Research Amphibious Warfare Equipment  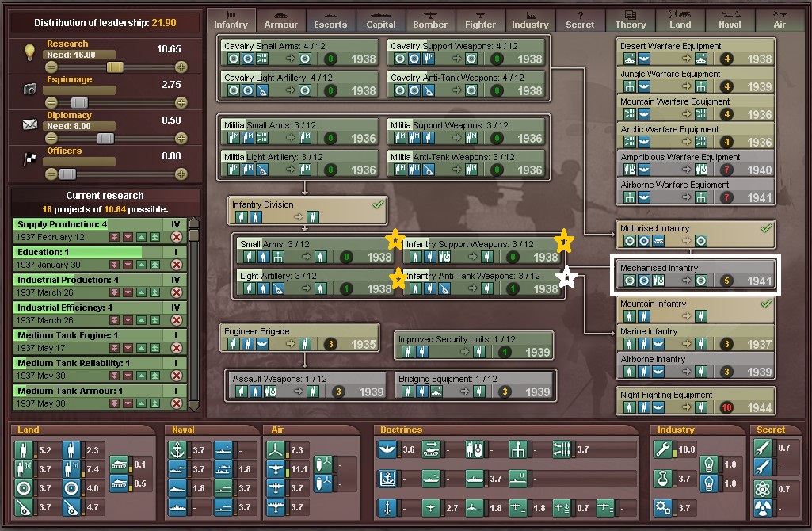(x=695, y=163)
